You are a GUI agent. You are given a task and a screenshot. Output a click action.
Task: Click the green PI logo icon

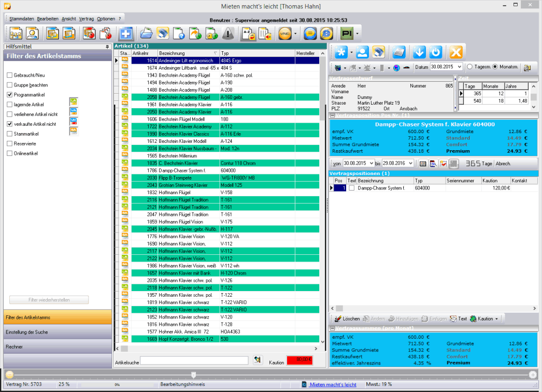click(x=347, y=34)
